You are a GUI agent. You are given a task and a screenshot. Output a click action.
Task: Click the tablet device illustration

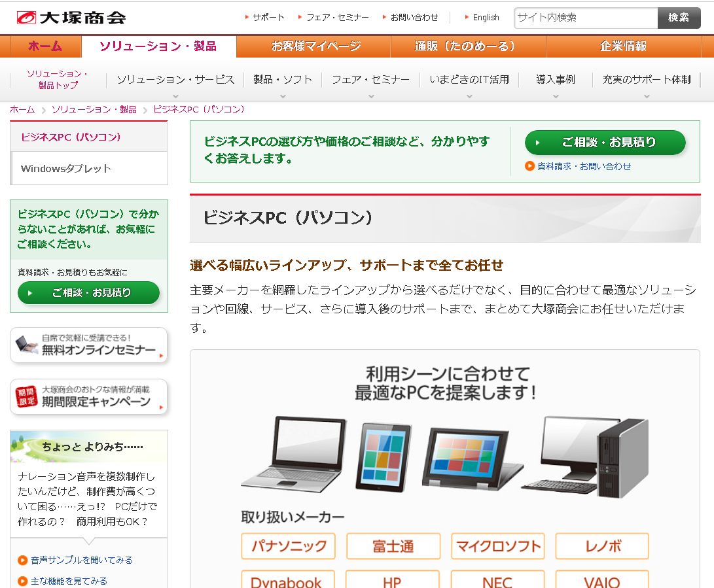[x=384, y=457]
